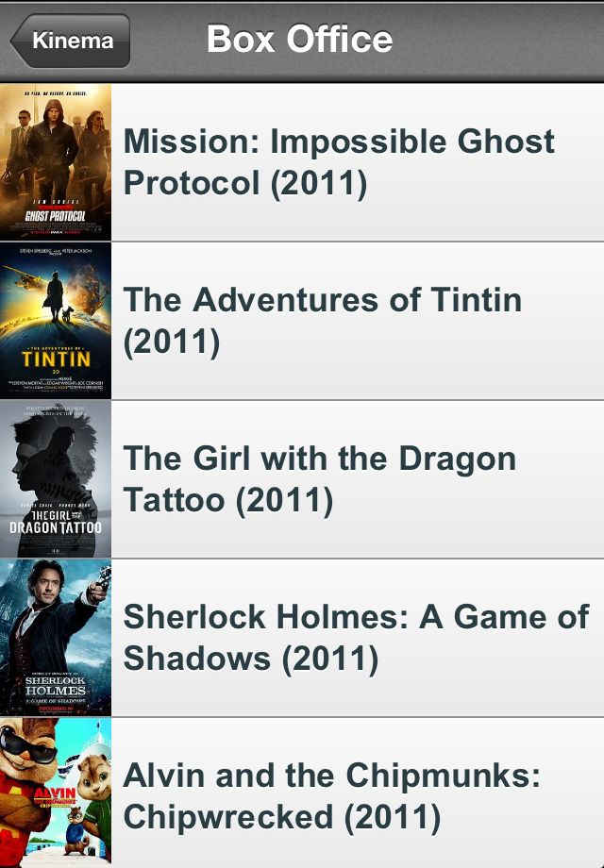Open The Girl with the Dragon Tattoo poster

coord(56,479)
